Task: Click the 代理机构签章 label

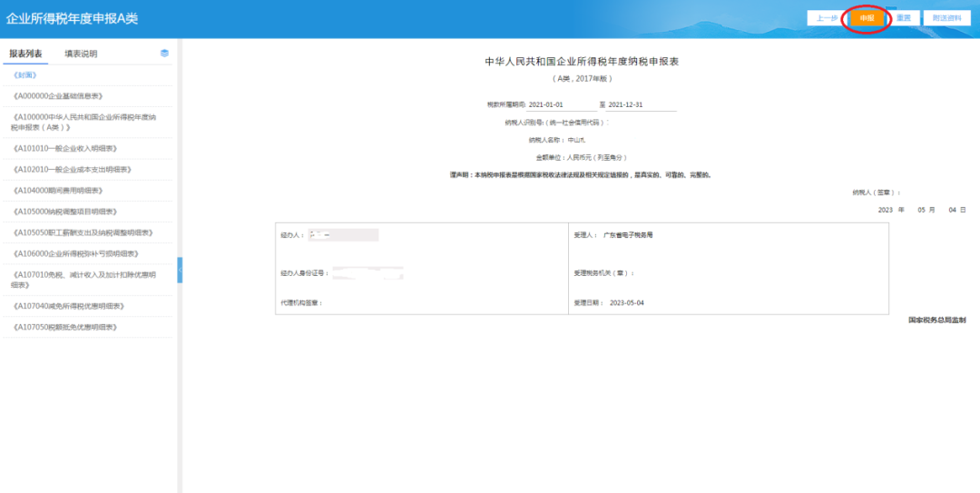Action: (302, 303)
